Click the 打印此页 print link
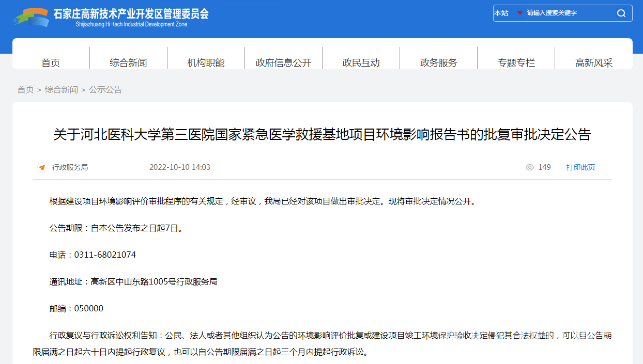This screenshot has height=364, width=643. (580, 167)
